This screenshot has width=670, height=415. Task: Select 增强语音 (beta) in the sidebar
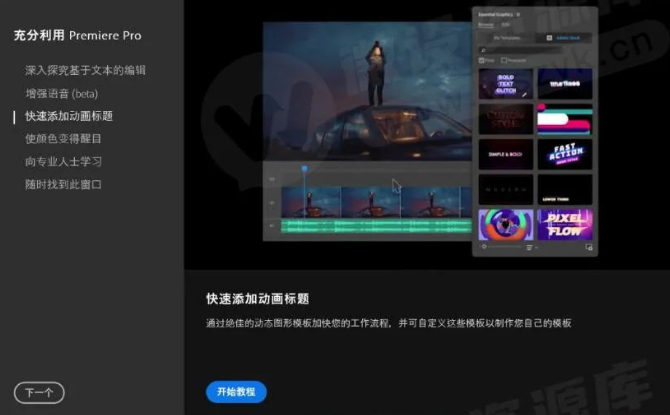(62, 94)
